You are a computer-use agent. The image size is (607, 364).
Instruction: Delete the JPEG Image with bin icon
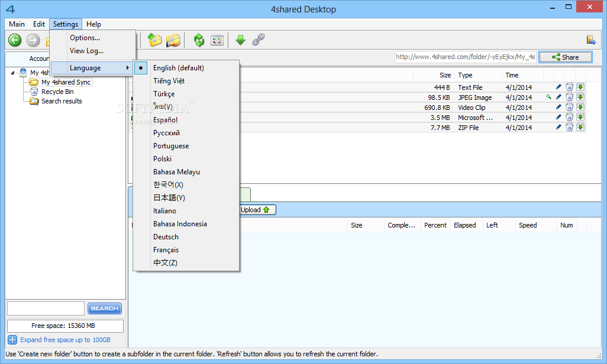tap(570, 97)
